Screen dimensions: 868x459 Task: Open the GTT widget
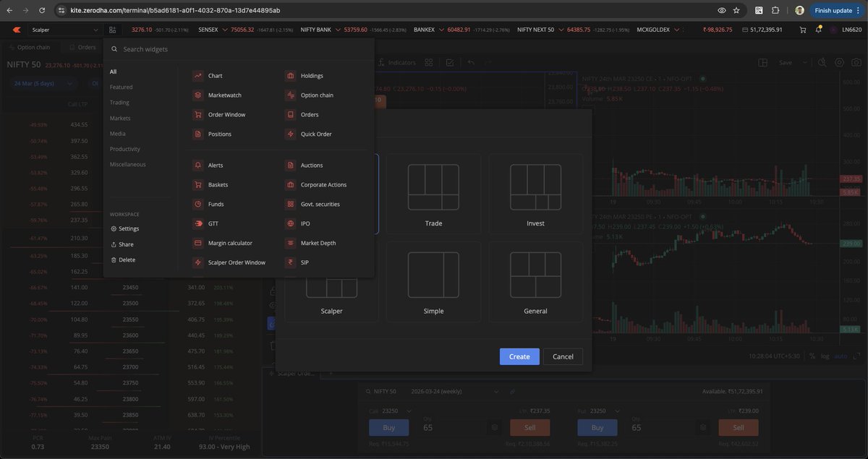pyautogui.click(x=206, y=224)
